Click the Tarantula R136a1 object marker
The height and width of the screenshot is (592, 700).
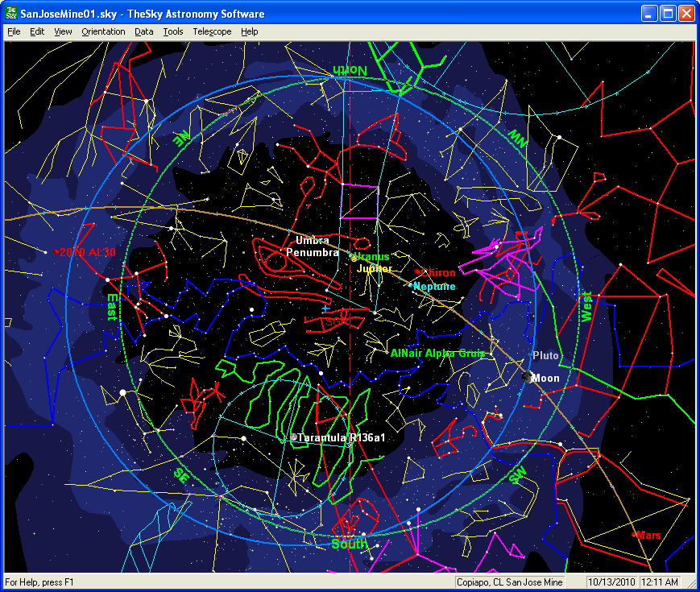[295, 437]
